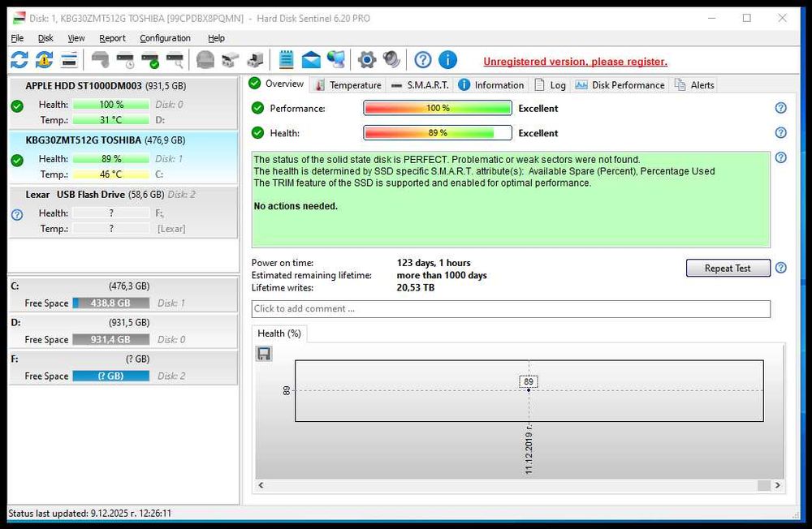Click the gray dome-shaped toolbar icon

[x=205, y=60]
